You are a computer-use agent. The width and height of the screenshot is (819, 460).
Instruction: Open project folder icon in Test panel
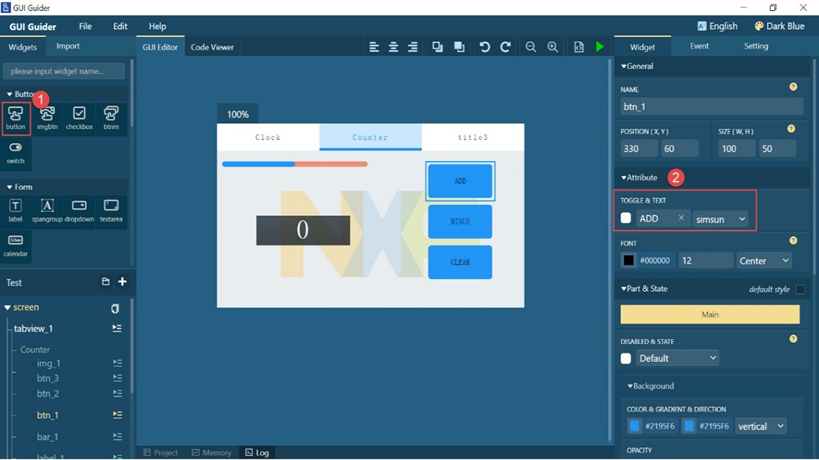(106, 281)
